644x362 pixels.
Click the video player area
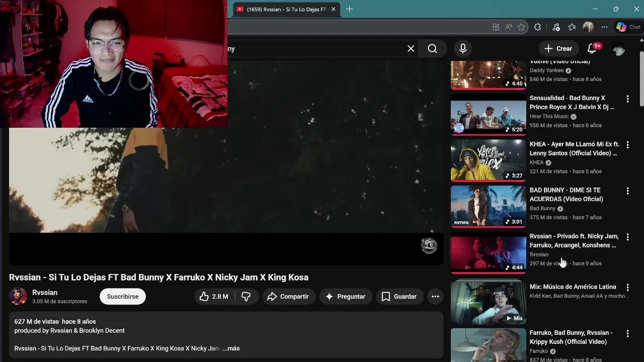point(226,163)
